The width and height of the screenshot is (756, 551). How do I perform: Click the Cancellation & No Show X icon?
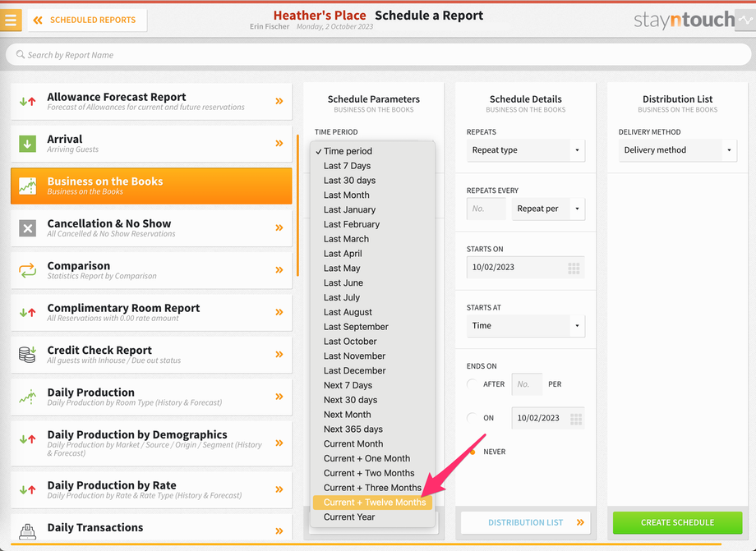27,228
